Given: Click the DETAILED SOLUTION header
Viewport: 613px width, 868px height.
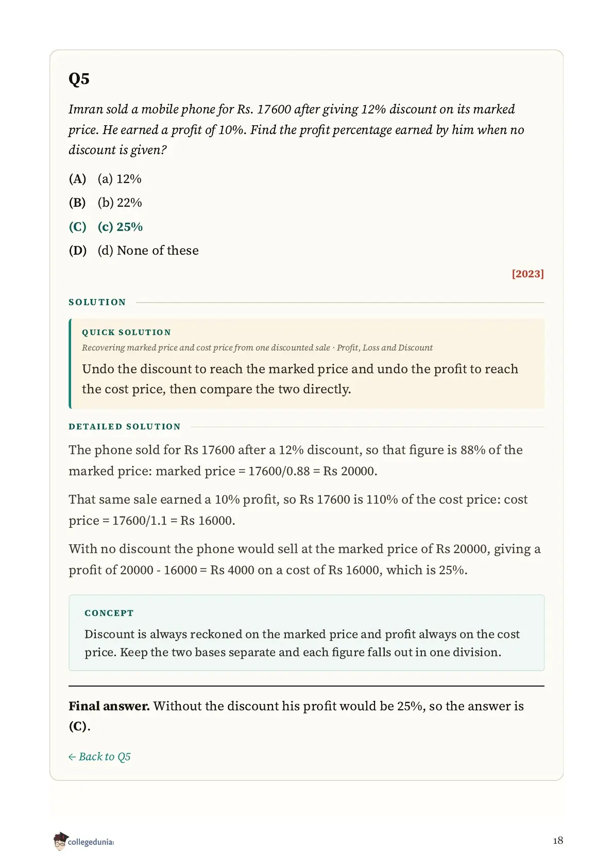Looking at the screenshot, I should click(125, 427).
